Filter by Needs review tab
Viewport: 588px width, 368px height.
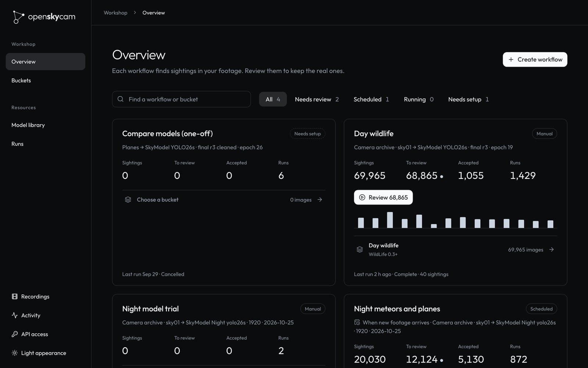[x=317, y=99]
